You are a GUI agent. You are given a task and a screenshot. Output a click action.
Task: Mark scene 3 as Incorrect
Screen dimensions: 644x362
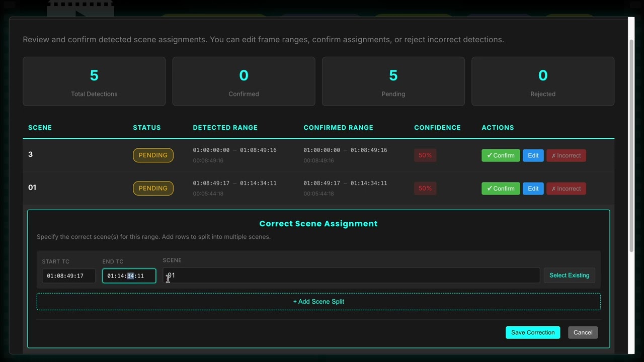(x=566, y=155)
